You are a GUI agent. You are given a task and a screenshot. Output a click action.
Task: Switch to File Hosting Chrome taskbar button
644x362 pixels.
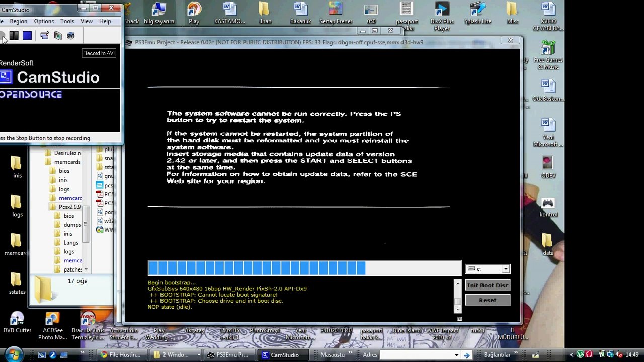pyautogui.click(x=121, y=355)
